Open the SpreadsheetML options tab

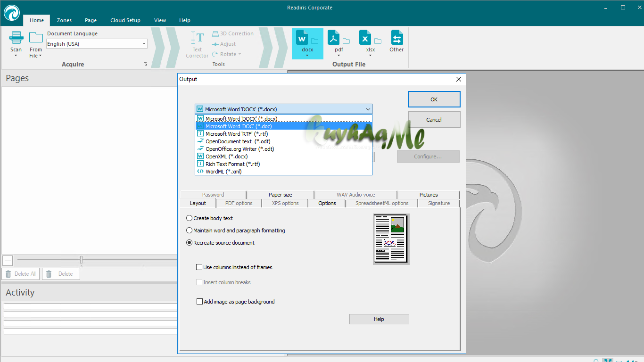(382, 203)
